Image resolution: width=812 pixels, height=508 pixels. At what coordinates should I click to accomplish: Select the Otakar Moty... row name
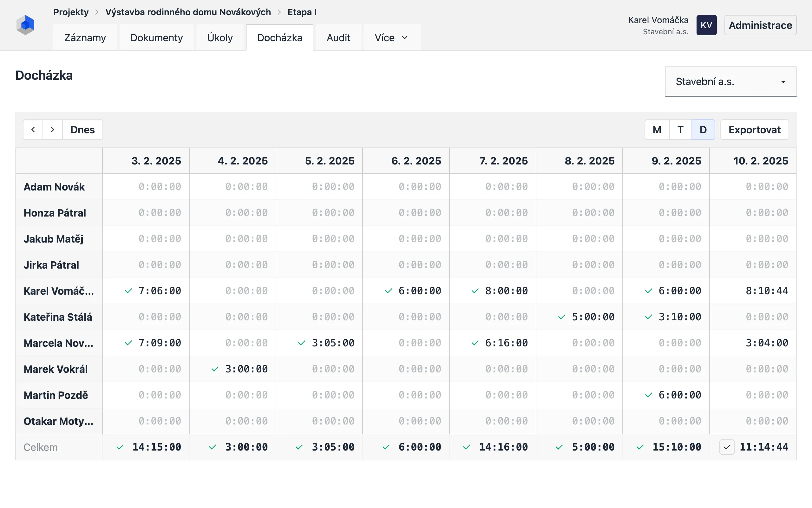(58, 421)
